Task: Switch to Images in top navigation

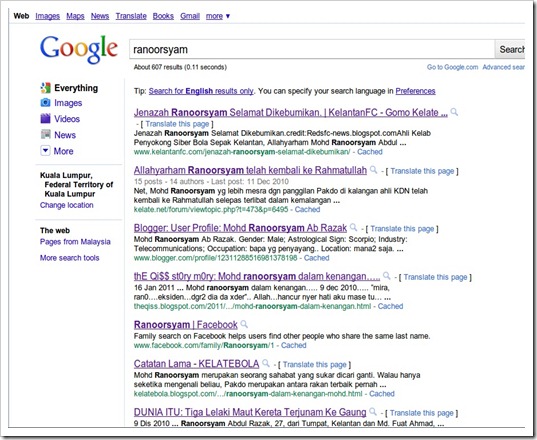Action: (48, 16)
